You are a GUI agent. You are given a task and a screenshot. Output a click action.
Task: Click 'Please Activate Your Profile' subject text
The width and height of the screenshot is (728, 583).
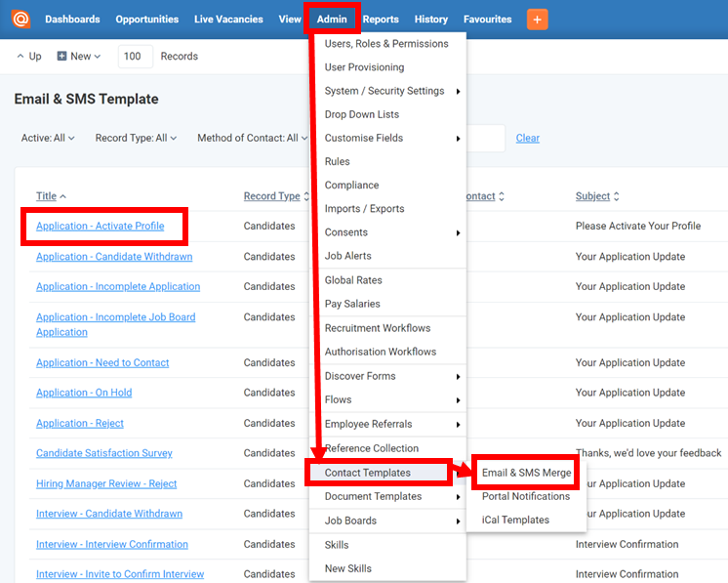coord(638,227)
